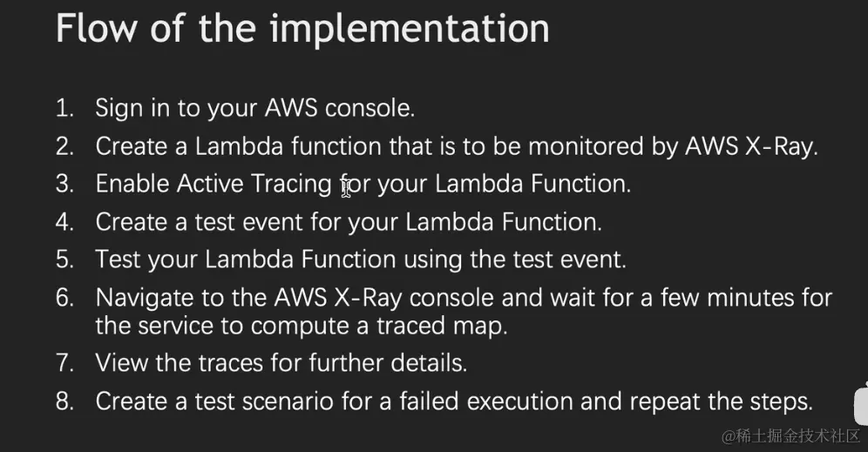Click step 3 "Enable Active Tracing" line
The height and width of the screenshot is (452, 868).
363,184
